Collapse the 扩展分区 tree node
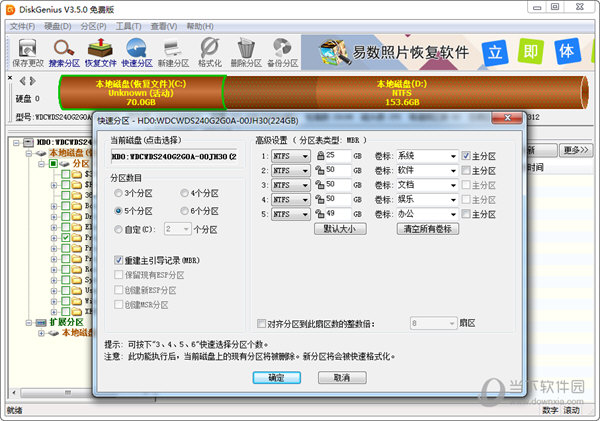 pos(29,323)
